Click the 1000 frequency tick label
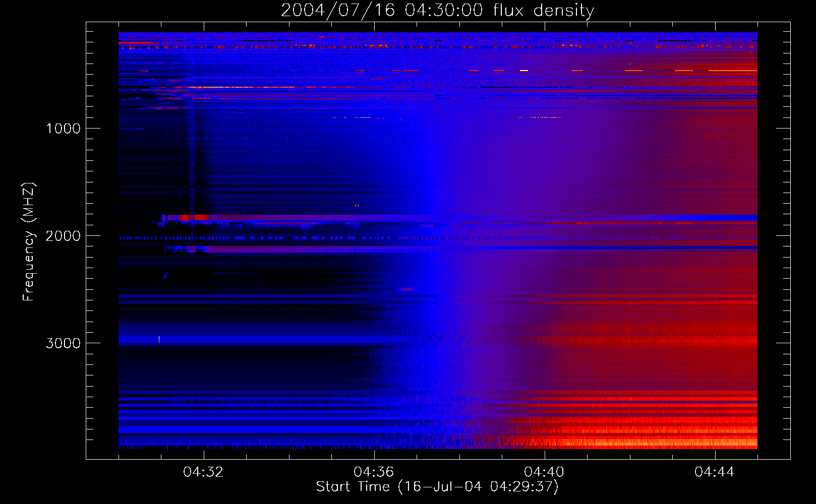Image resolution: width=816 pixels, height=504 pixels. [x=63, y=129]
